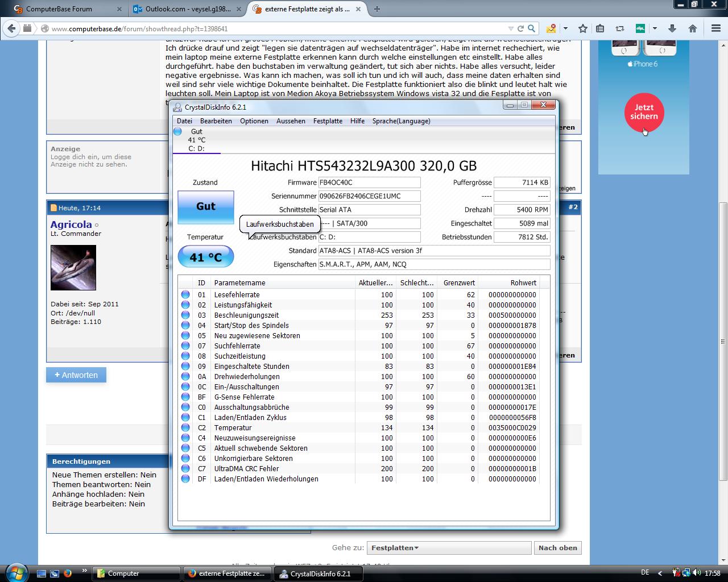Click Show Desktop quick launch icon
Screen dimensions: 728x582
click(x=42, y=573)
